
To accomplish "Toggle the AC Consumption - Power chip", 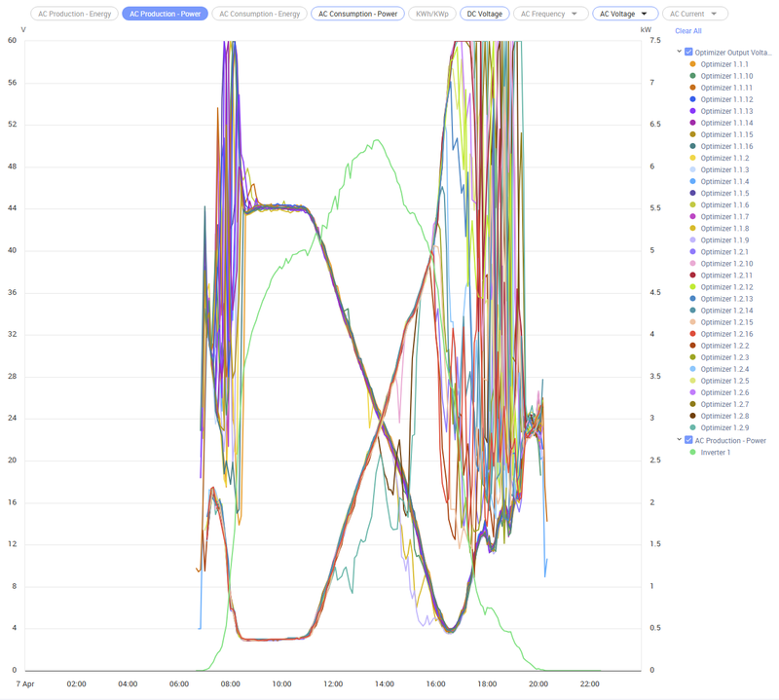I will (357, 14).
